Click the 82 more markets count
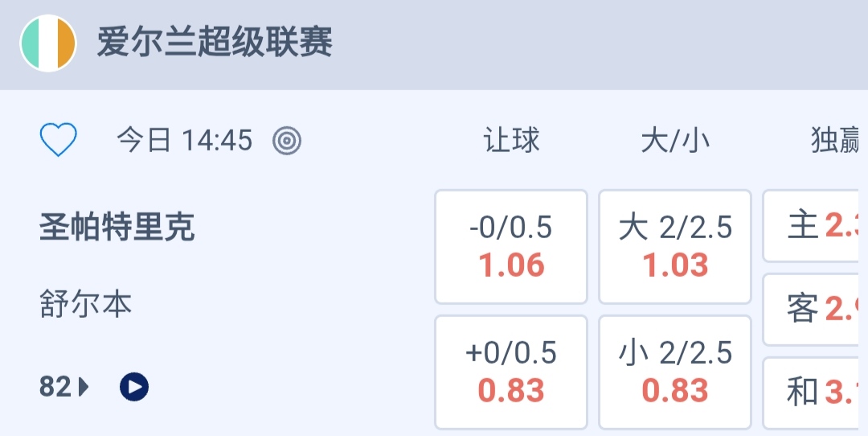868x436 pixels. click(x=55, y=387)
